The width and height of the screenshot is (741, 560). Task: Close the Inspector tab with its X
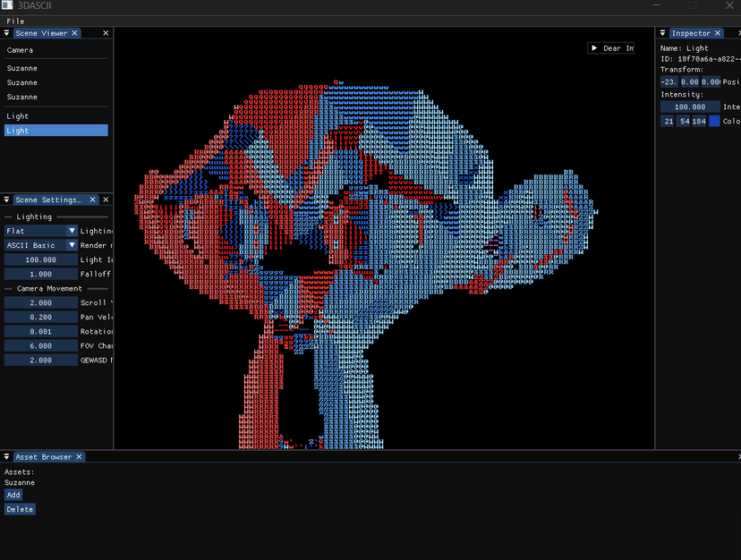[718, 33]
